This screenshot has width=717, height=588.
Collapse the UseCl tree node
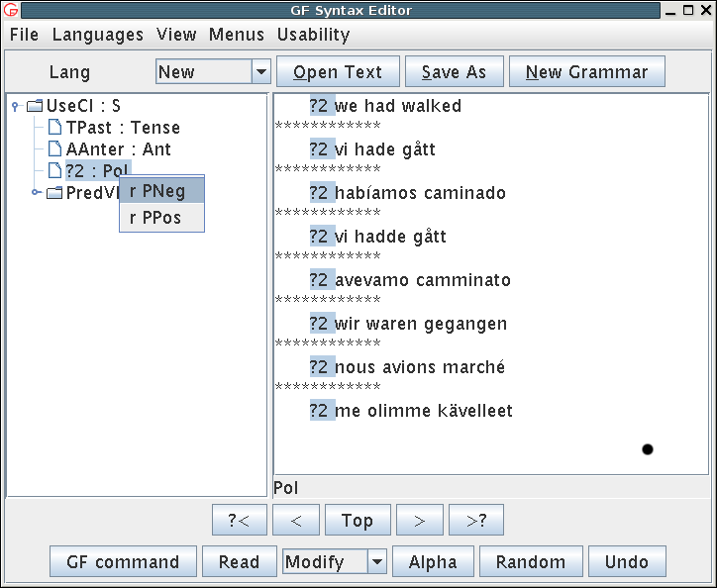click(16, 106)
